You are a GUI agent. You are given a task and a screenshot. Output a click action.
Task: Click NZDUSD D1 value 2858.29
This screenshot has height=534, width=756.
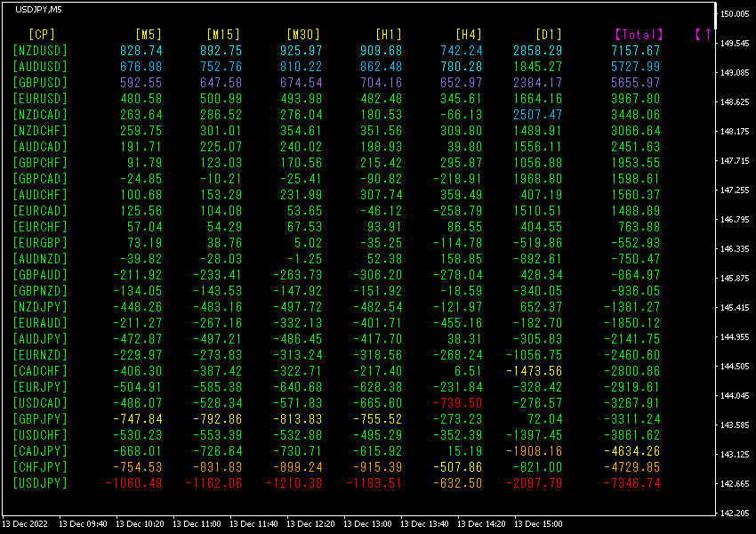537,51
